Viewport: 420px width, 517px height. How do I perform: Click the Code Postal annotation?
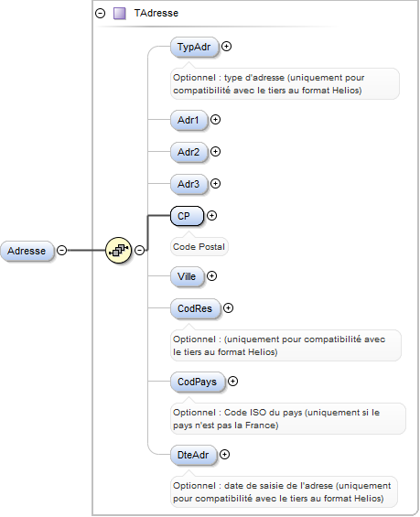click(x=199, y=247)
